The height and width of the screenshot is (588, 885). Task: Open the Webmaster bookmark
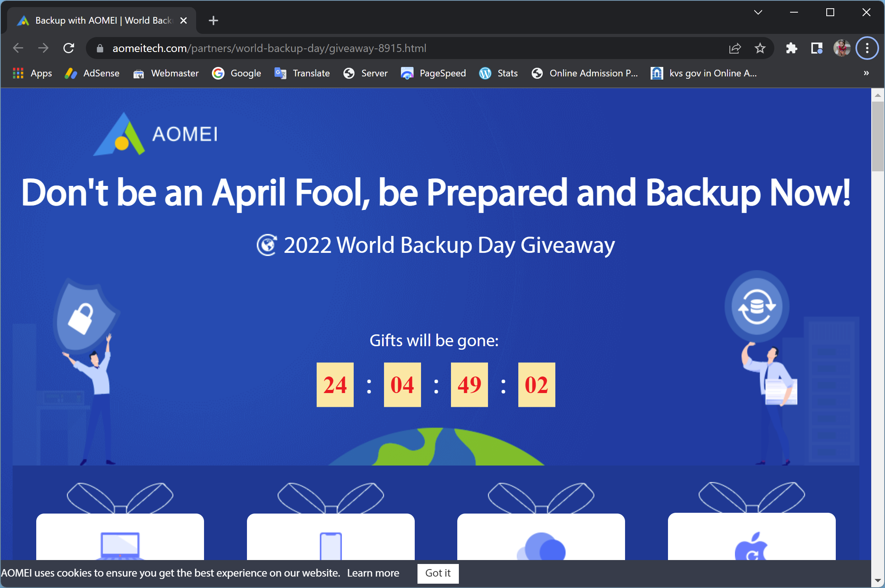tap(166, 73)
